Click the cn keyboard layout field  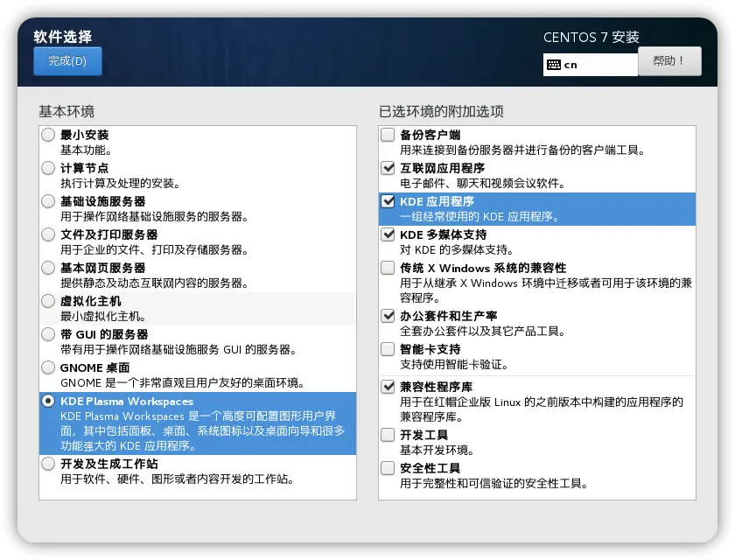[x=590, y=65]
